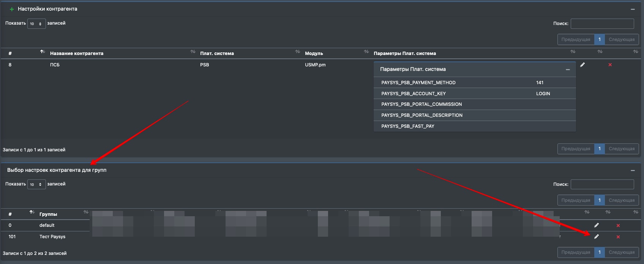Click Следующая above the top table
The height and width of the screenshot is (264, 644).
pos(621,39)
